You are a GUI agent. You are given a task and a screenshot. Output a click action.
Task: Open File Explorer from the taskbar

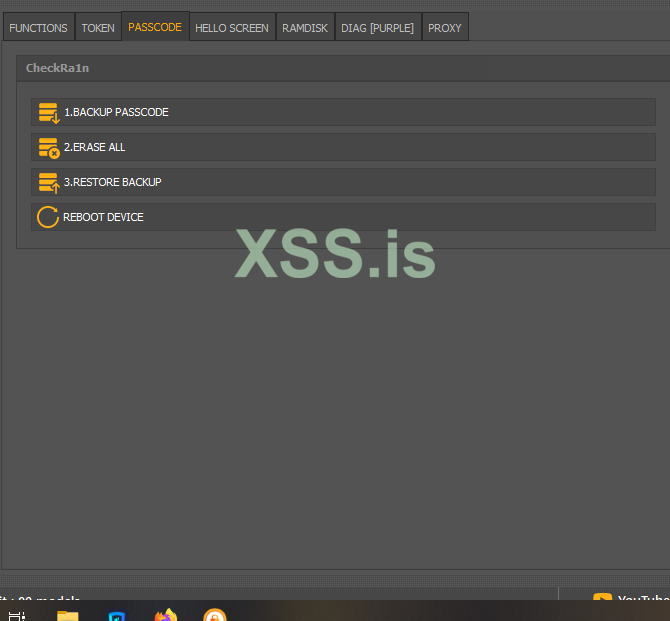(x=68, y=615)
